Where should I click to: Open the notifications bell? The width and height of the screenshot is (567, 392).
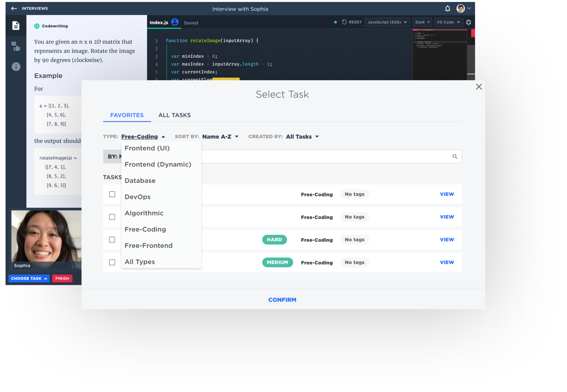447,9
